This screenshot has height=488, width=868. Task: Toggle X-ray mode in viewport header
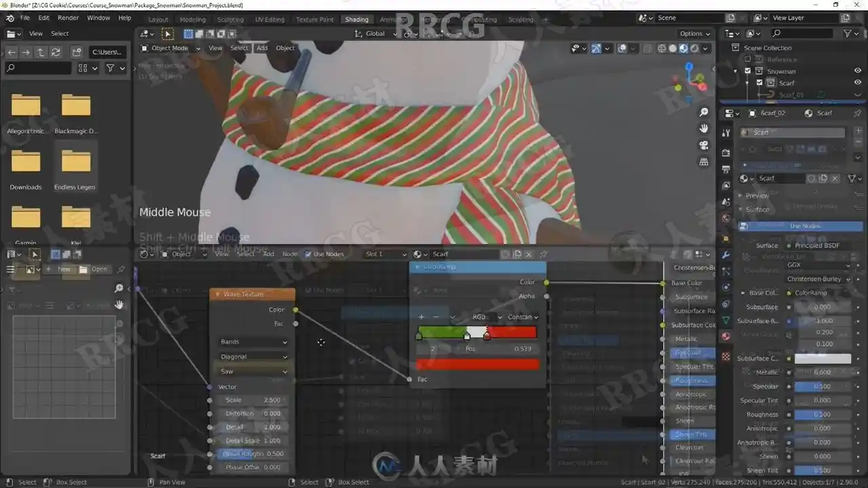(648, 48)
